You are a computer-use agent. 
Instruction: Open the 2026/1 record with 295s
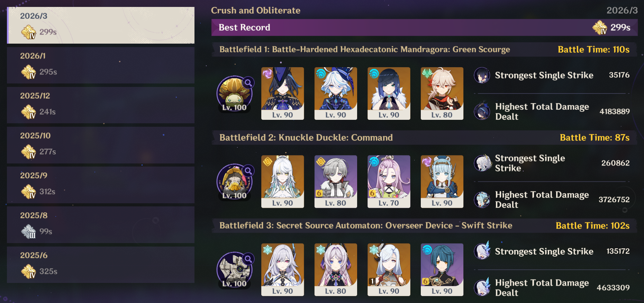101,65
